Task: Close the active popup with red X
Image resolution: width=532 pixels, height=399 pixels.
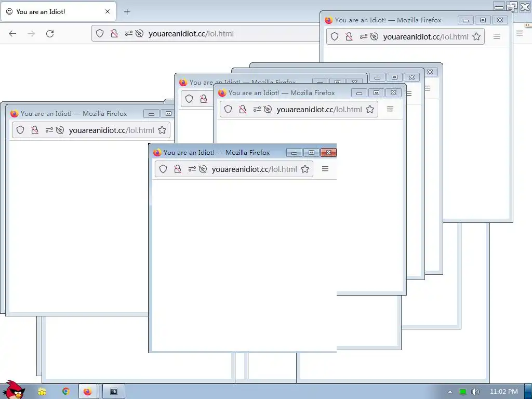Action: tap(328, 153)
